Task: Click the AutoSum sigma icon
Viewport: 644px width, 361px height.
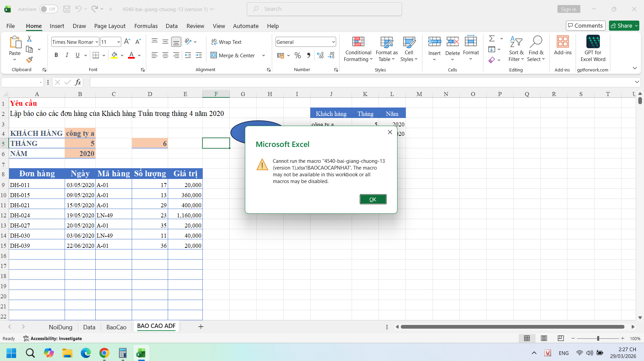Action: coord(492,38)
